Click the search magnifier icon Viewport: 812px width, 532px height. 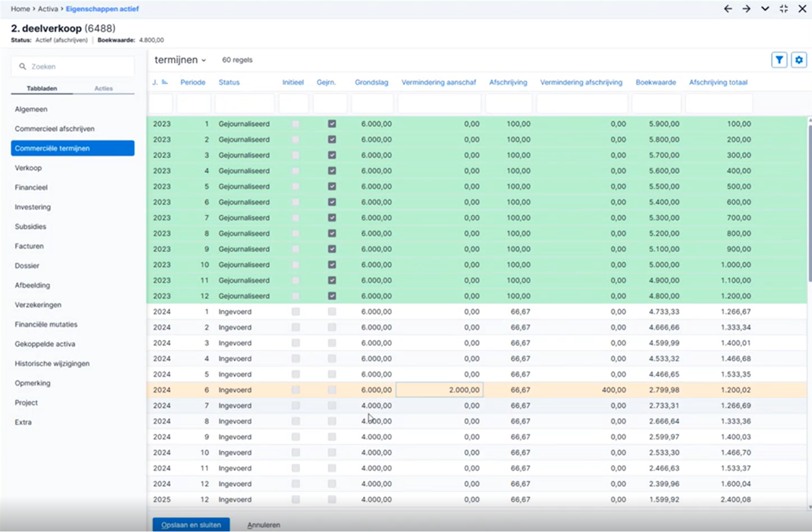(x=23, y=66)
